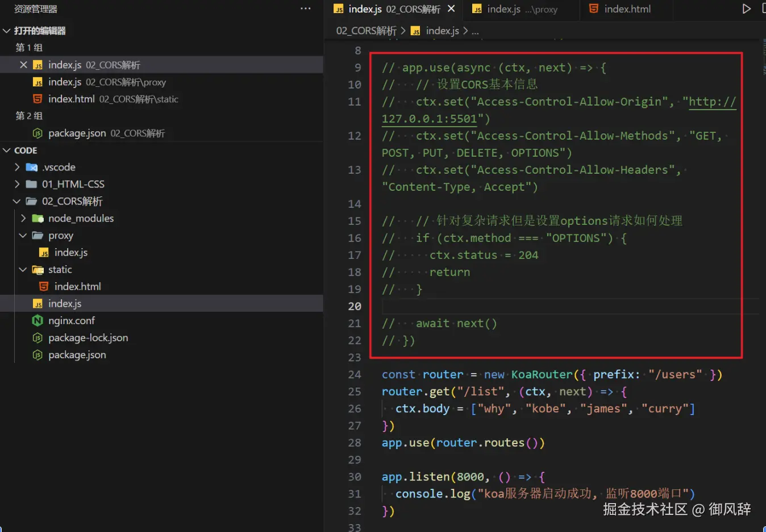766x532 pixels.
Task: Click JS icon of index.js under proxy folder
Action: pos(44,253)
